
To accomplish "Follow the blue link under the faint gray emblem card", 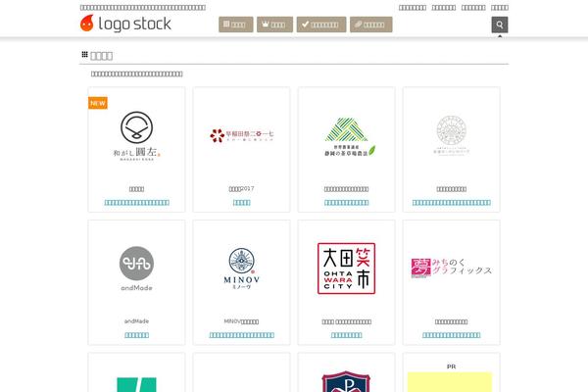I will pyautogui.click(x=451, y=203).
